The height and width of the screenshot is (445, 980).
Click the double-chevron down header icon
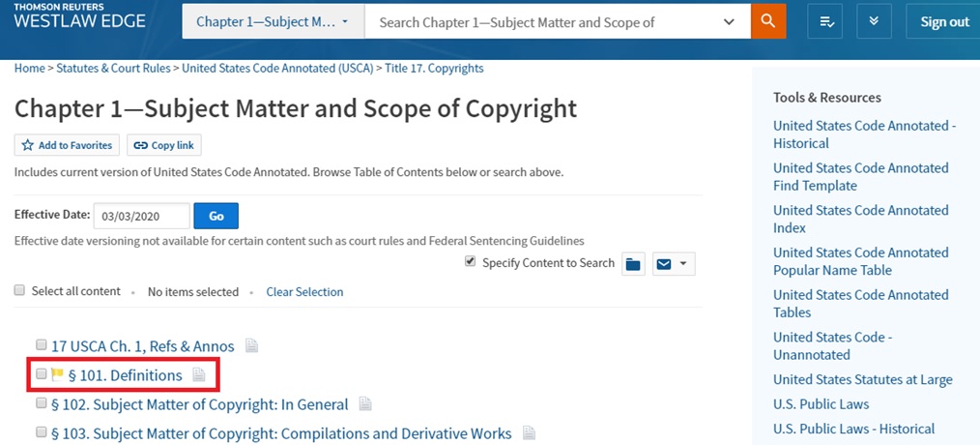874,21
